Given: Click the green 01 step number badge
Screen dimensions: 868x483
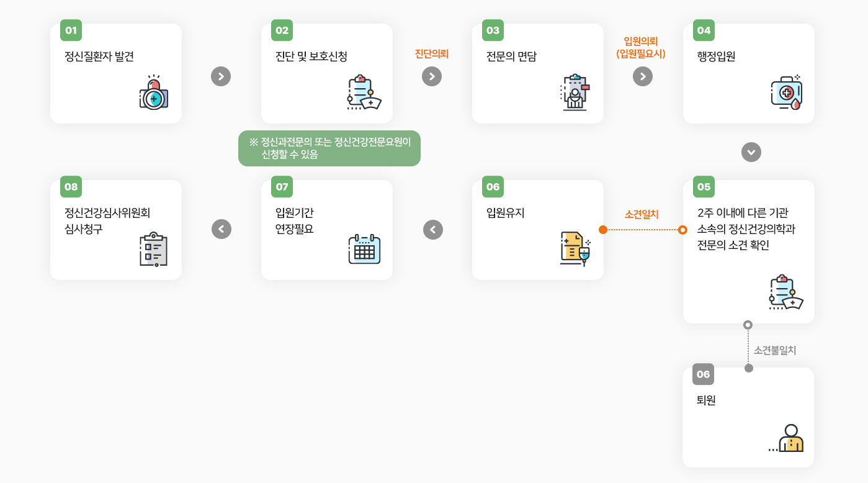Looking at the screenshot, I should pyautogui.click(x=71, y=30).
